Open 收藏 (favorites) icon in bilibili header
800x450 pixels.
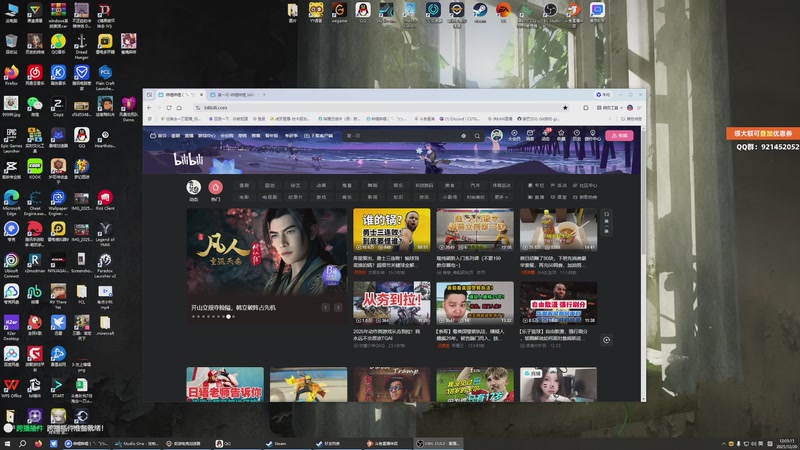click(561, 135)
